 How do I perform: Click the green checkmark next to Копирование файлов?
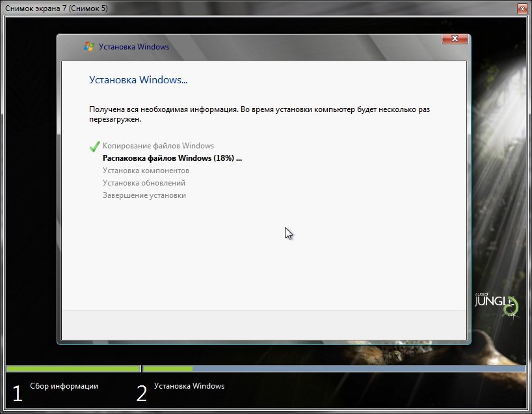point(95,146)
